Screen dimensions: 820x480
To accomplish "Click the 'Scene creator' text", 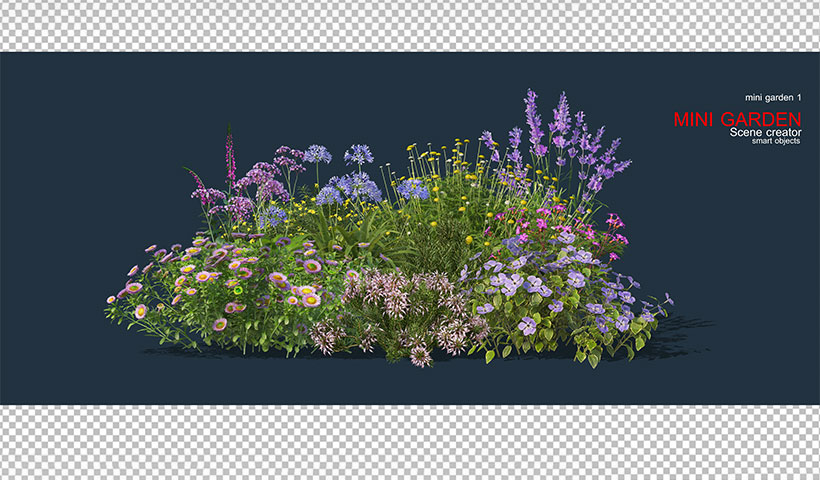I will point(764,133).
